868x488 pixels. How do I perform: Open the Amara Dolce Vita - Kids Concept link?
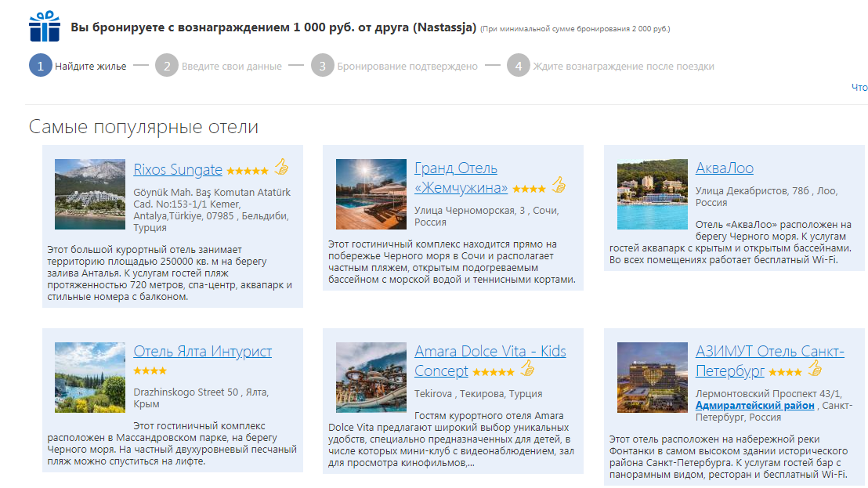point(490,361)
